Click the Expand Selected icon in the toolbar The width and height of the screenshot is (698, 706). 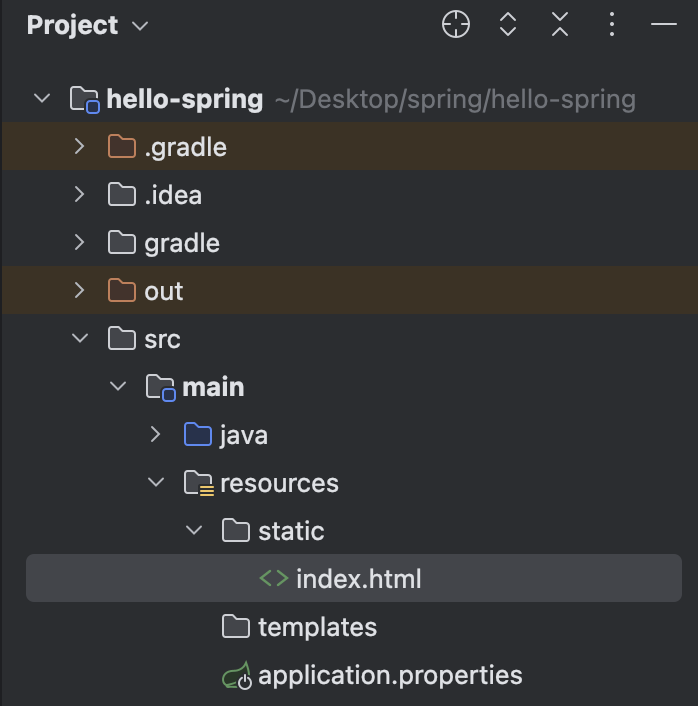click(x=508, y=25)
